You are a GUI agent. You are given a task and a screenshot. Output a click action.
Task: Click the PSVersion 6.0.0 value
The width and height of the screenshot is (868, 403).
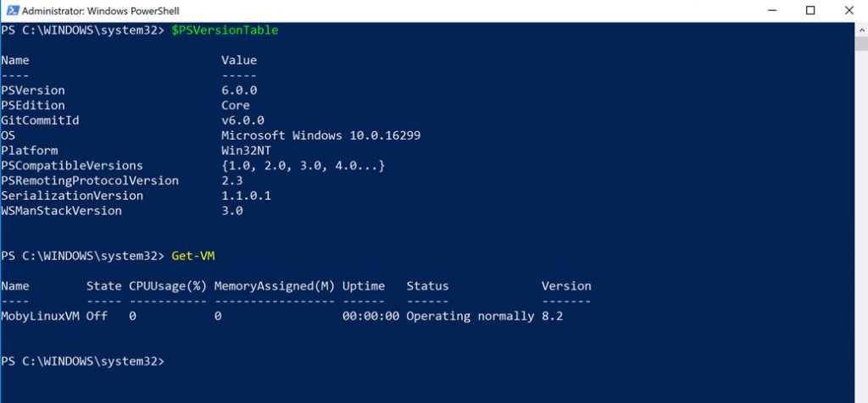coord(239,90)
